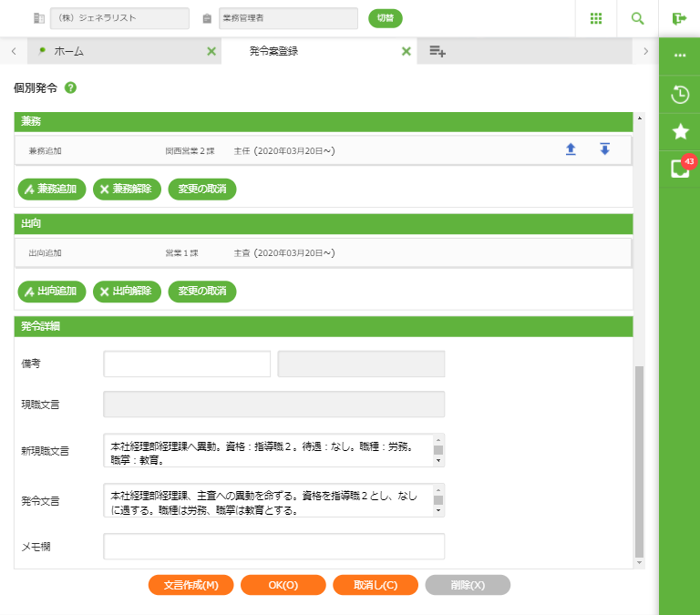Move 兼務 row down with arrow icon

click(x=604, y=149)
